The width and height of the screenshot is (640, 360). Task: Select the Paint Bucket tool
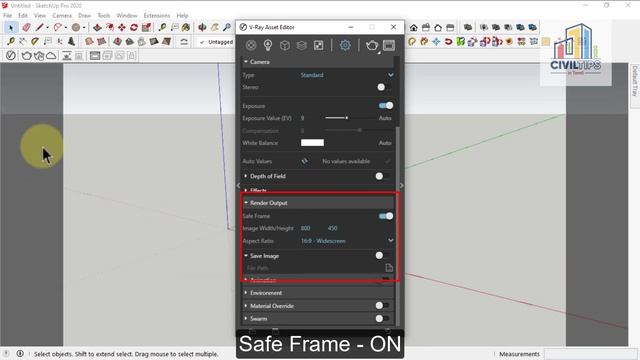tap(186, 27)
